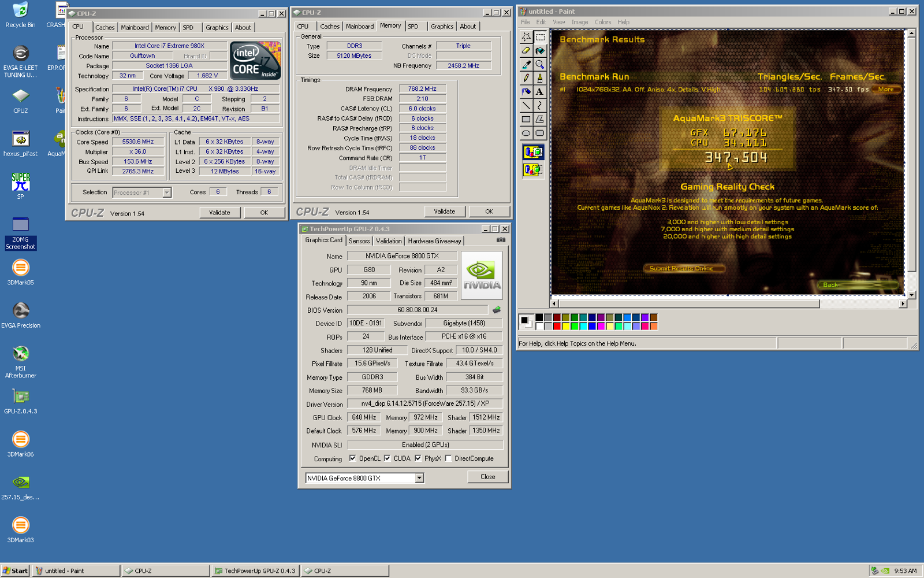Select the rectangular Select tool in Paint
The width and height of the screenshot is (924, 578).
[540, 37]
